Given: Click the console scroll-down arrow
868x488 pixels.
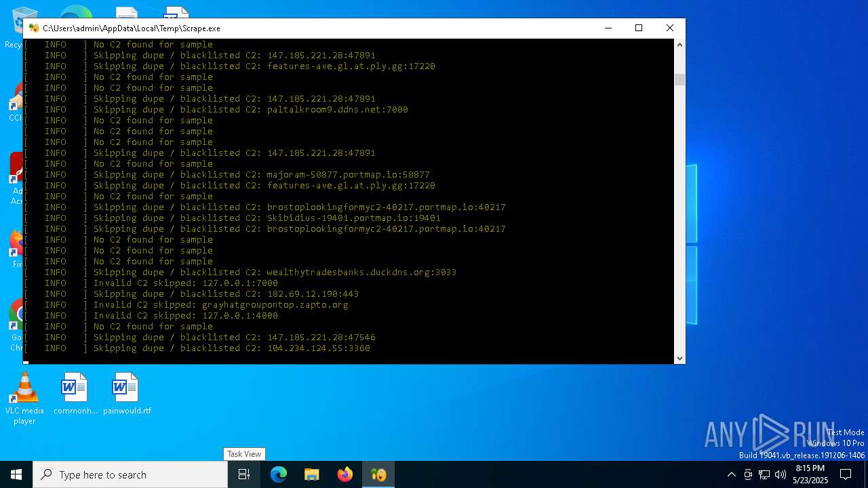Looking at the screenshot, I should click(679, 358).
